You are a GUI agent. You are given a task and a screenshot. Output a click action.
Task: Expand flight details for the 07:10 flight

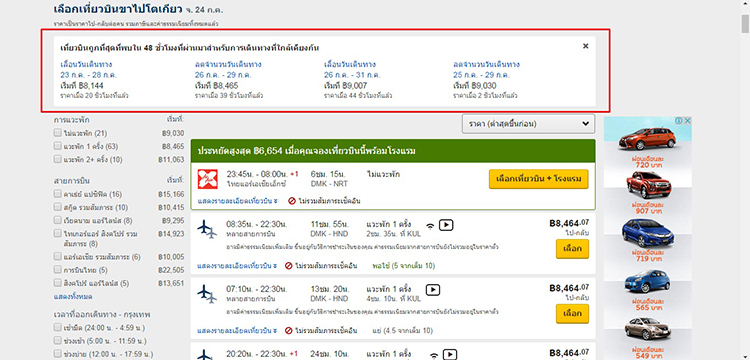click(237, 330)
